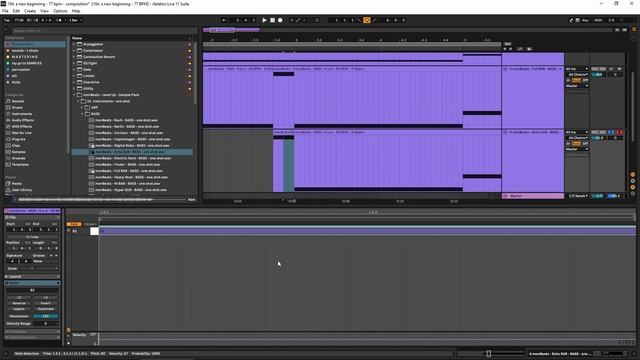Select the Electric Hard BASS sample
This screenshot has width=640, height=360.
pos(133,158)
